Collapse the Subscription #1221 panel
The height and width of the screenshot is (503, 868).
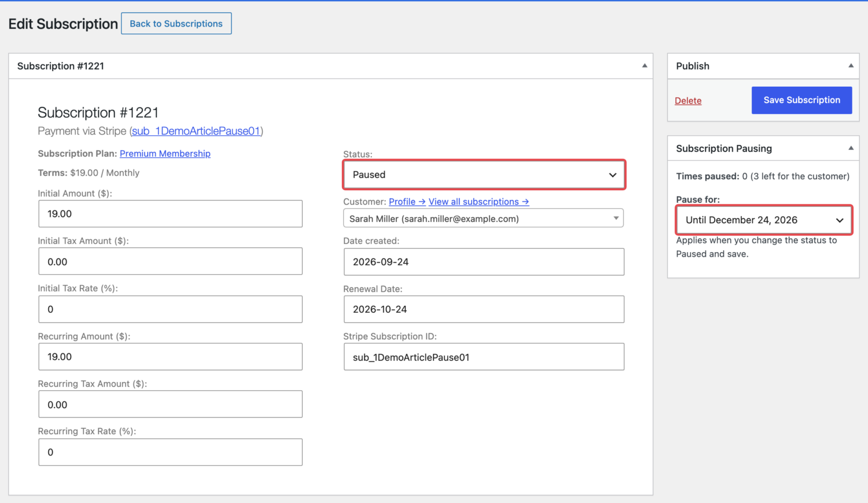(644, 66)
